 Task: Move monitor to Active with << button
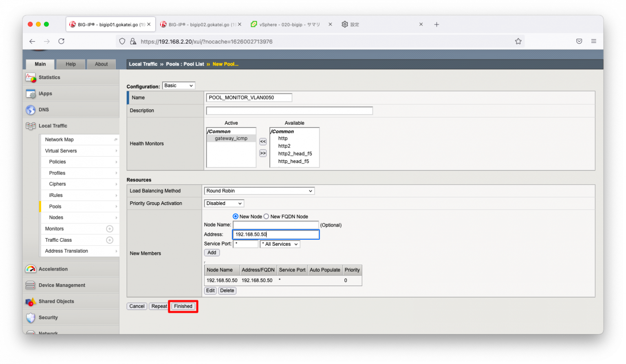click(263, 142)
